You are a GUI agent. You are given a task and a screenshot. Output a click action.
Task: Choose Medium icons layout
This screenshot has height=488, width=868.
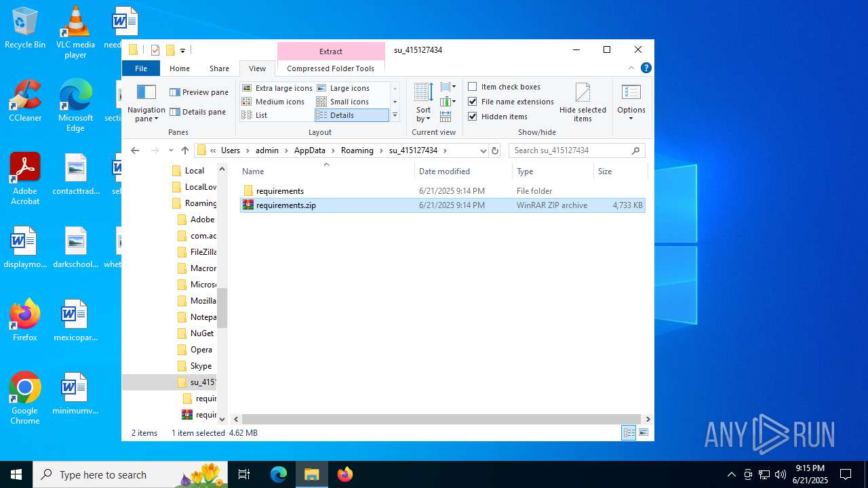(273, 102)
